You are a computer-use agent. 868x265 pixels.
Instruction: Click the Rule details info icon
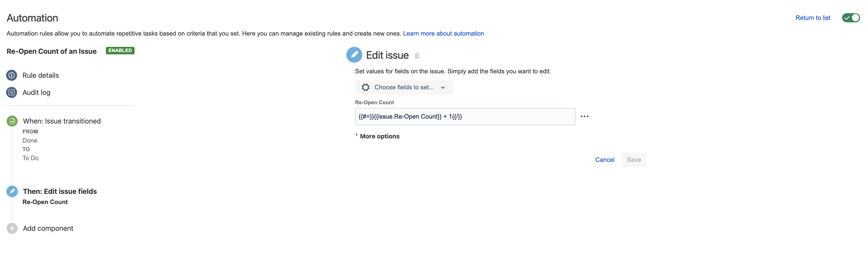(12, 75)
